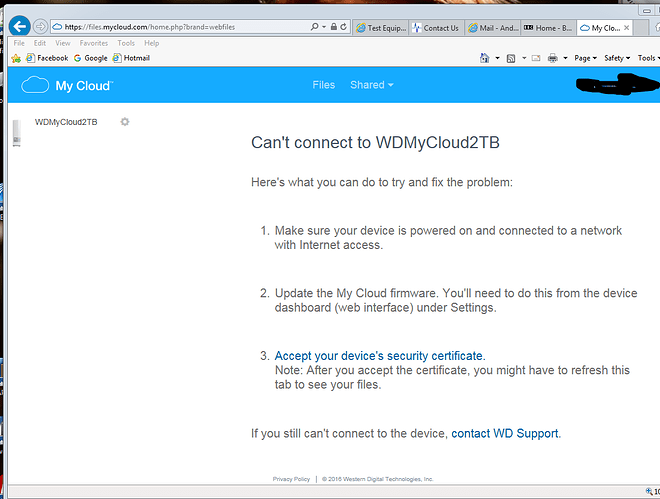Click the contact WD Support link
Screen dimensions: 660x499
pos(505,433)
